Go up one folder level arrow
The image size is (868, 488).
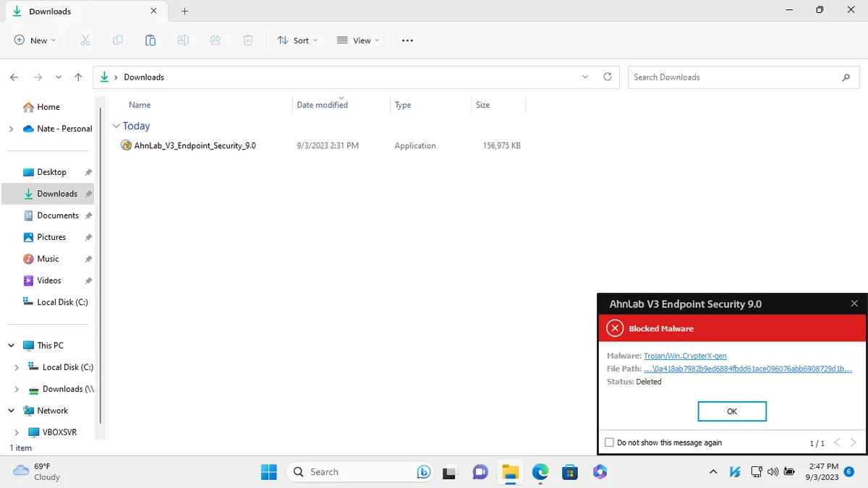(x=78, y=77)
